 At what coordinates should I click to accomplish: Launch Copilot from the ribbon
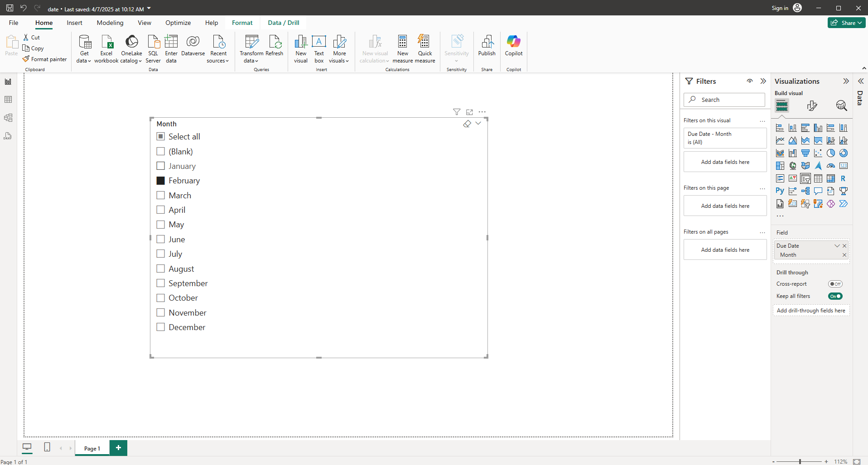click(x=514, y=45)
